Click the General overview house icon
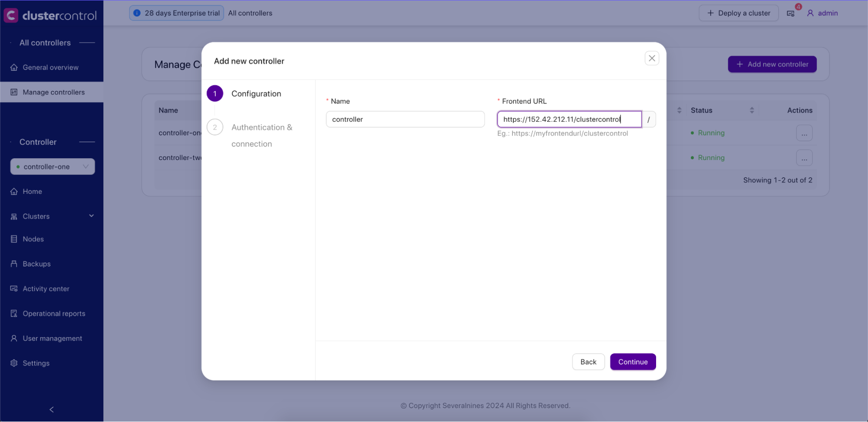Viewport: 868px width, 422px height. (x=14, y=67)
